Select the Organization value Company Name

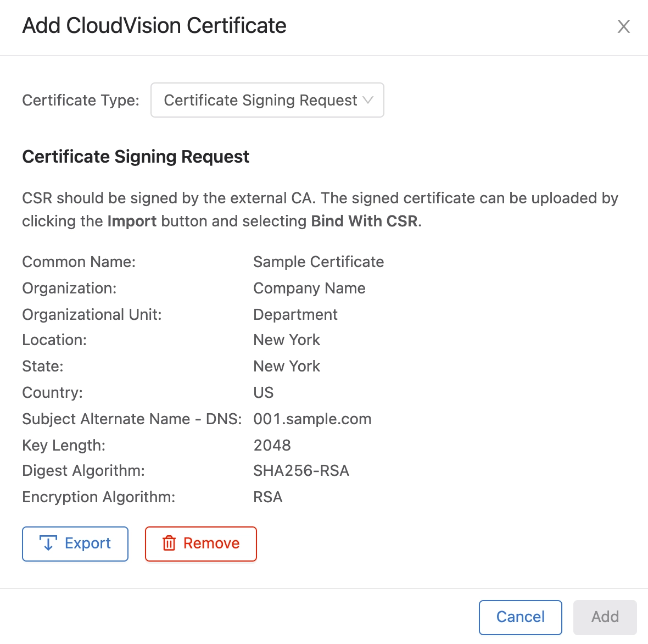point(309,288)
